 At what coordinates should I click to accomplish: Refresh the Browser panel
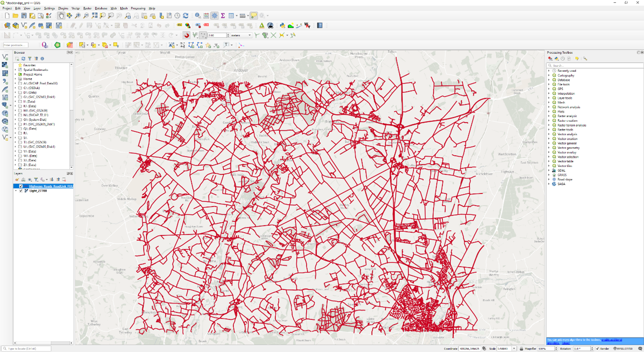[23, 59]
